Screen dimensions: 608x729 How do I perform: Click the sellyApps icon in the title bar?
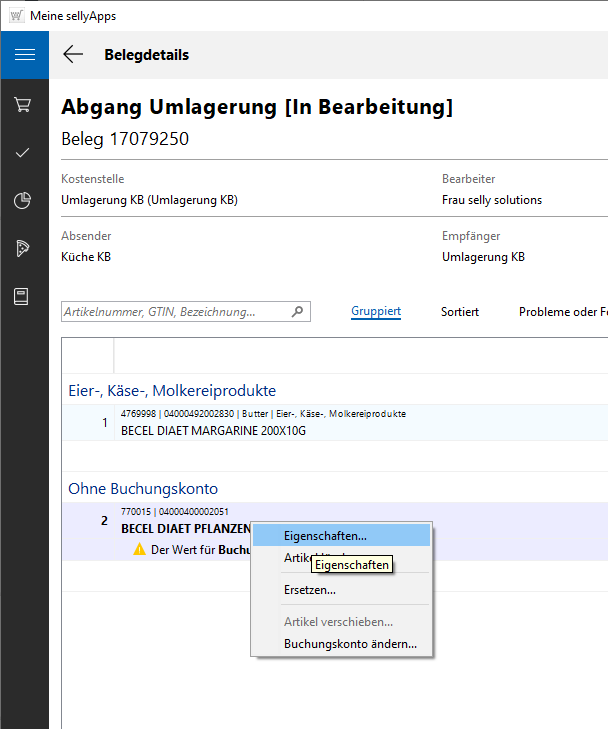(x=16, y=15)
